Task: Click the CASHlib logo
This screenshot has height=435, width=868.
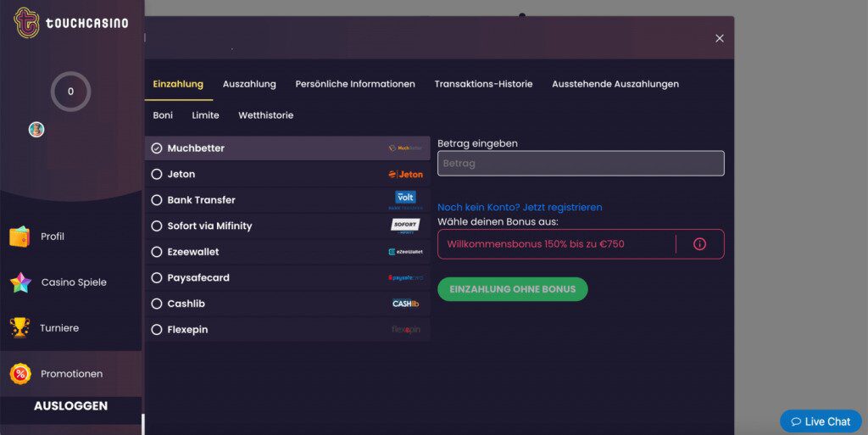Action: [x=405, y=304]
